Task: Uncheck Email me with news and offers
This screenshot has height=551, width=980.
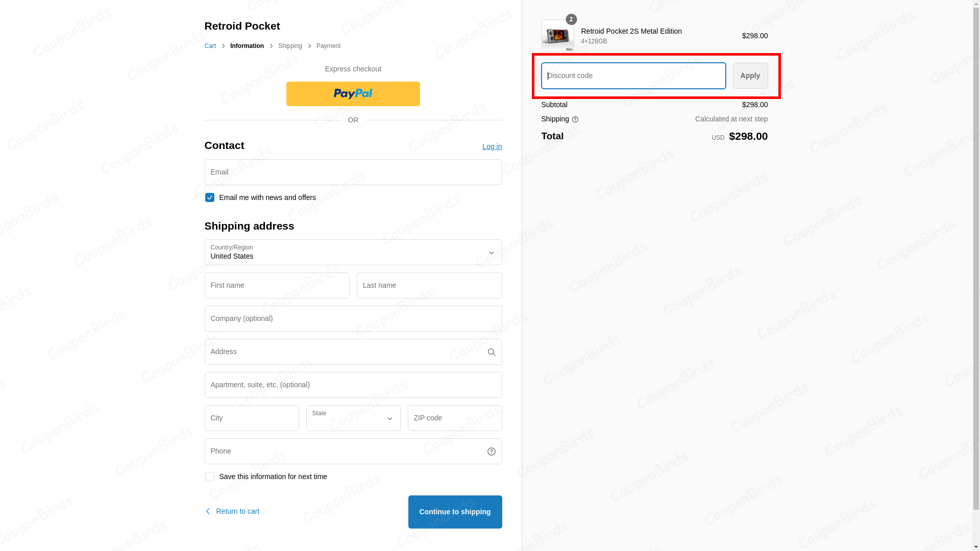Action: tap(209, 197)
